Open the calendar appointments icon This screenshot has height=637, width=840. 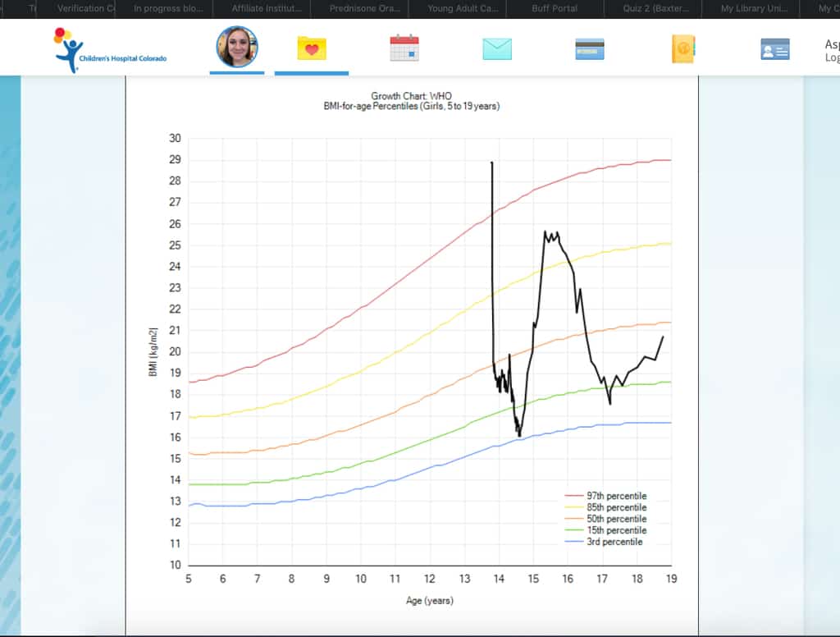pyautogui.click(x=404, y=48)
